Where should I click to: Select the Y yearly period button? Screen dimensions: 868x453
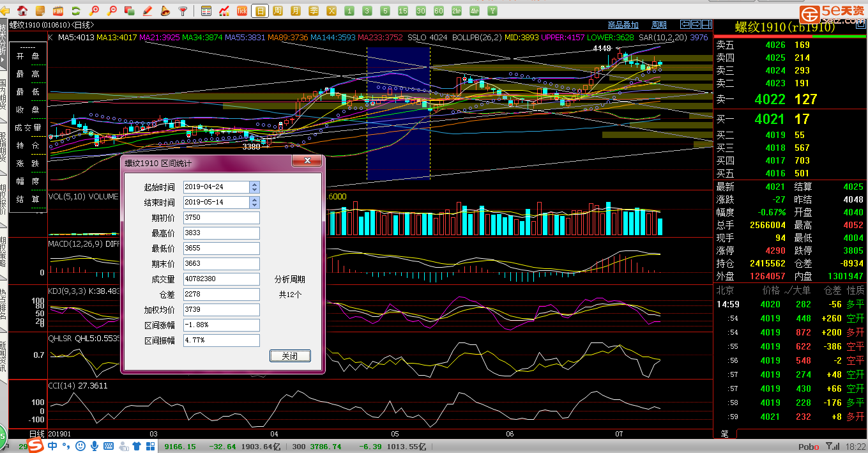pos(492,11)
